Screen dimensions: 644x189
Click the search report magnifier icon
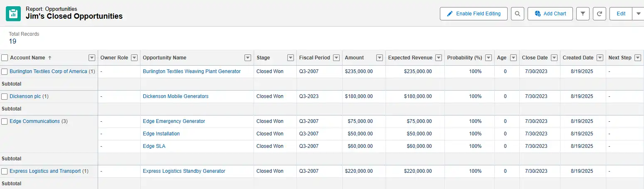click(x=517, y=14)
